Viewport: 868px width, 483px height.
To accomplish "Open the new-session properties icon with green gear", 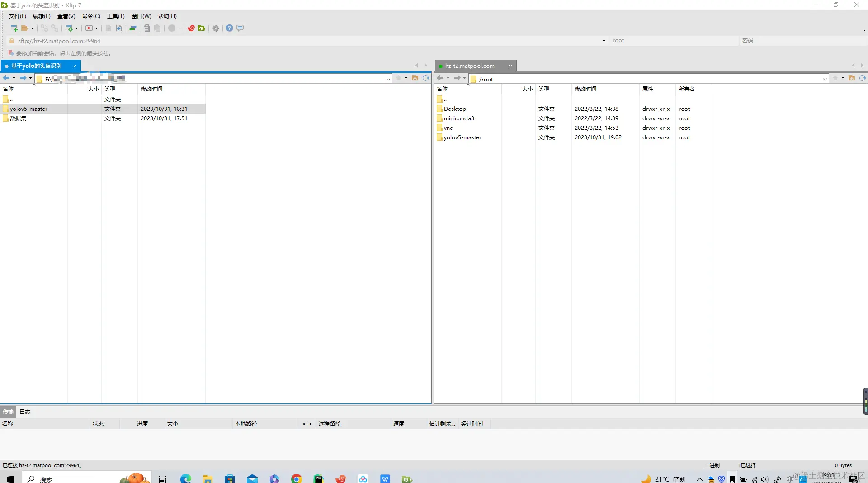I will [69, 28].
